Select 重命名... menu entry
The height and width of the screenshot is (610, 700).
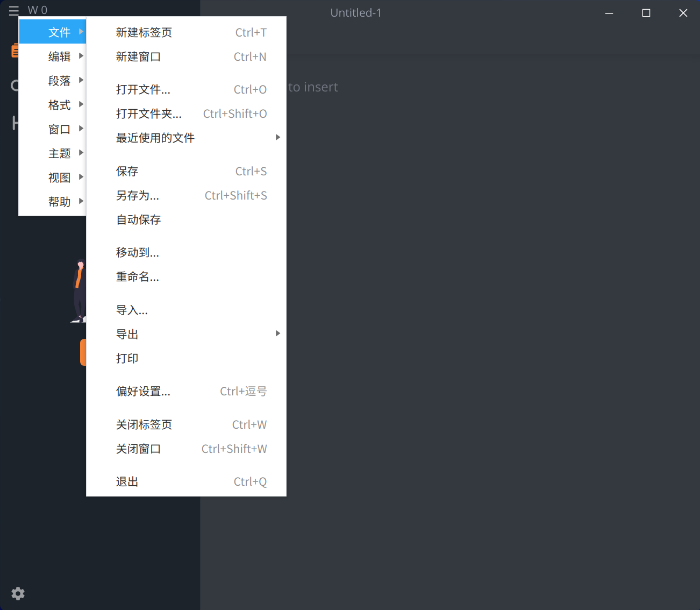[186, 276]
